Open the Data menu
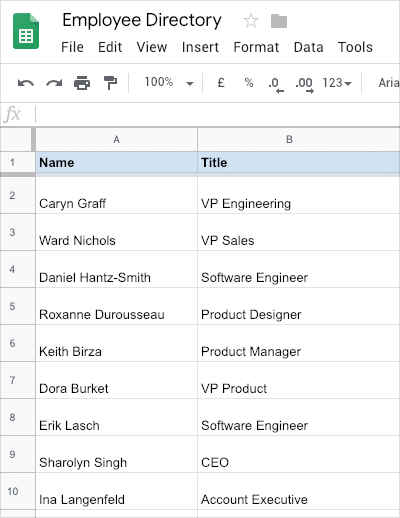The width and height of the screenshot is (400, 518). [x=308, y=47]
